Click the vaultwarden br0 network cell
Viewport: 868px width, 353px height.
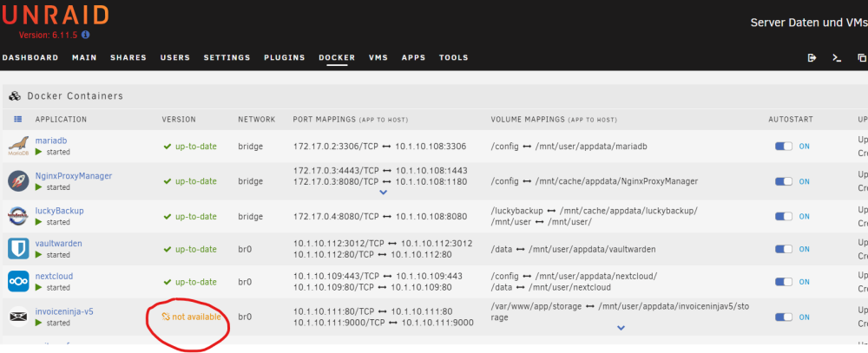245,249
